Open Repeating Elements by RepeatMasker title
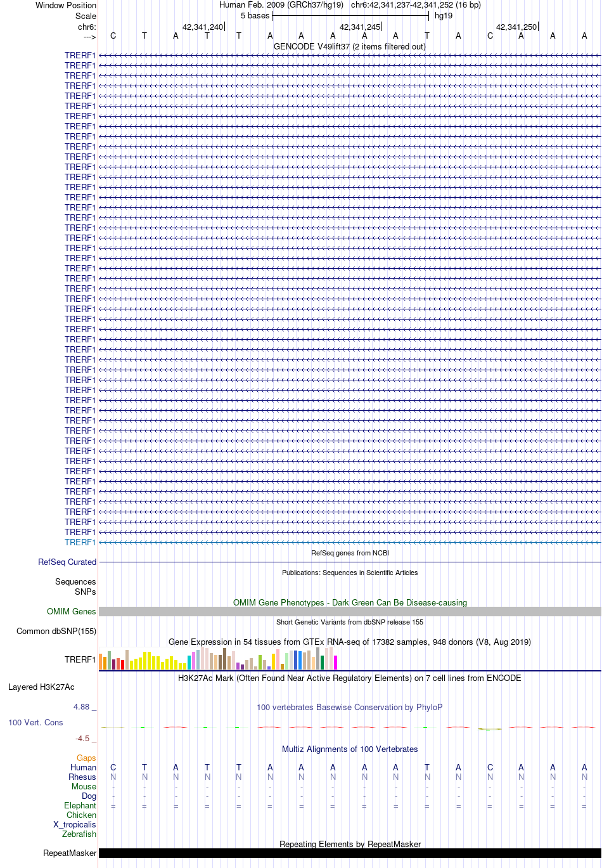The width and height of the screenshot is (602, 868). 350,844
